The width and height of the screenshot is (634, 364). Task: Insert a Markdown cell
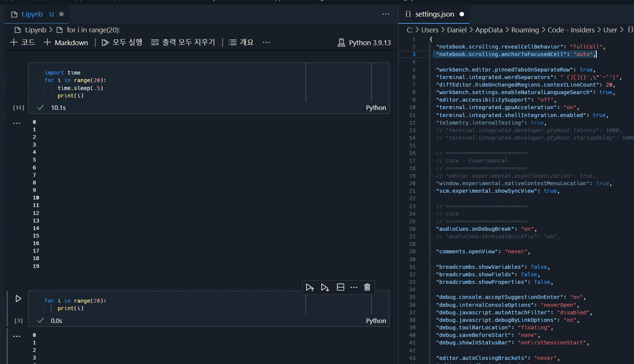[x=66, y=43]
